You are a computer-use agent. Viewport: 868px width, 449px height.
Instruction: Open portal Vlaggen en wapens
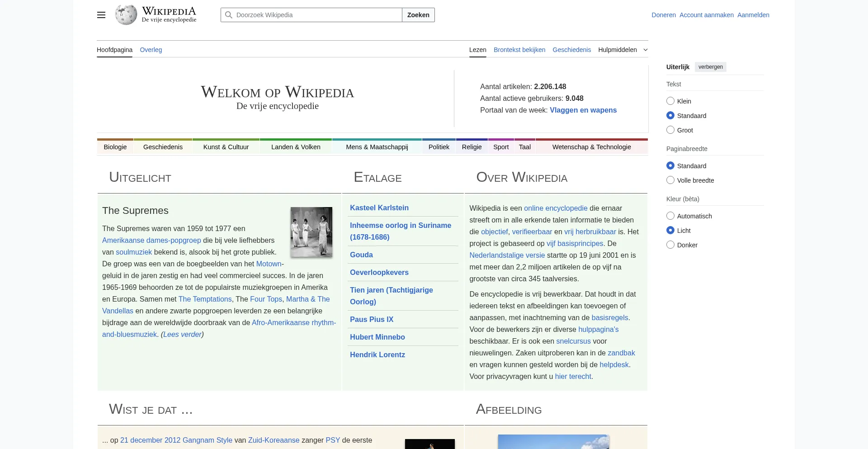pos(583,110)
